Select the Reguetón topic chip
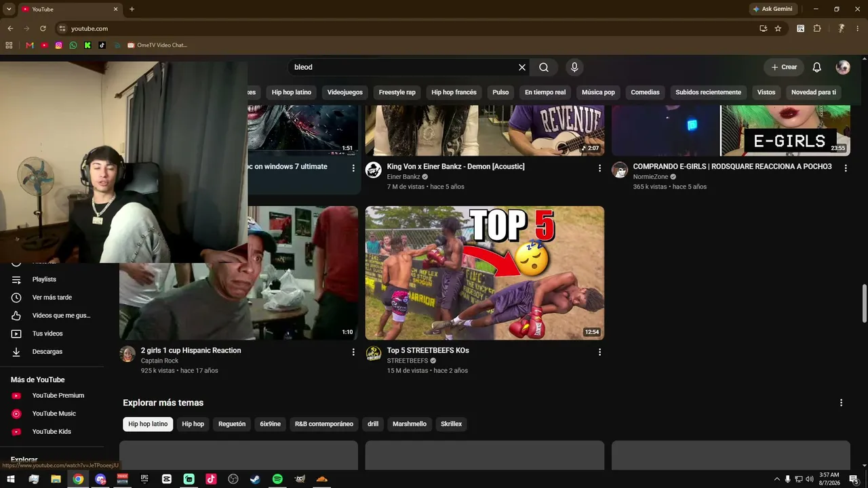This screenshot has height=488, width=868. point(232,424)
